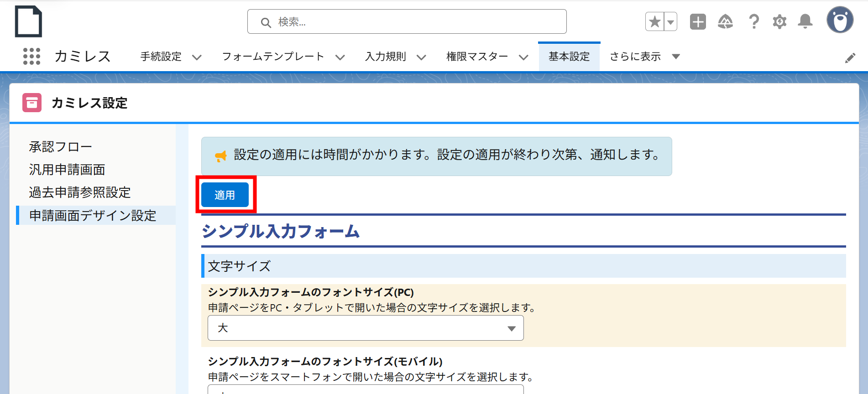868x394 pixels.
Task: Open the notifications bell
Action: [805, 21]
